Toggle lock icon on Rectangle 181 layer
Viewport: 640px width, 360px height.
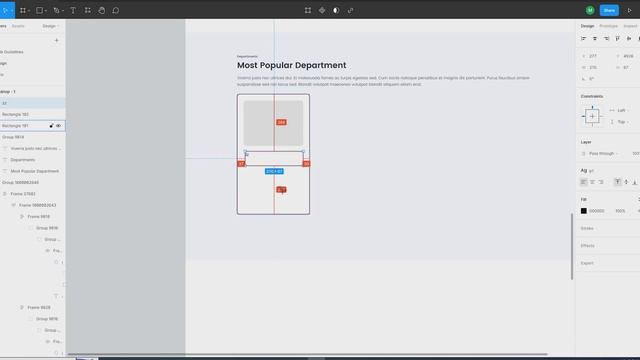click(x=51, y=126)
